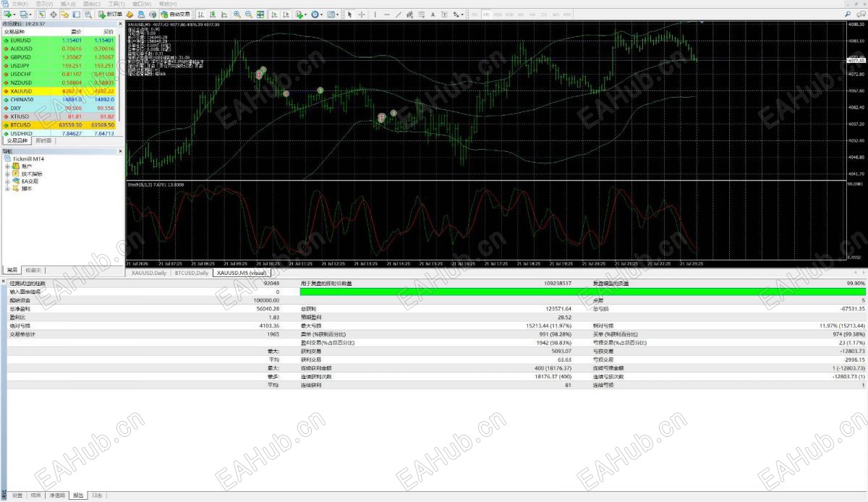Click the 自动交易 AutoTrading button
868x502 pixels.
point(176,14)
